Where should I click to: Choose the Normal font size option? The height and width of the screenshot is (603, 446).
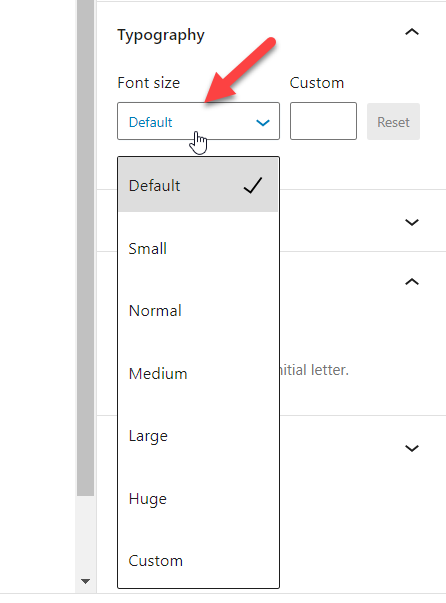point(198,311)
